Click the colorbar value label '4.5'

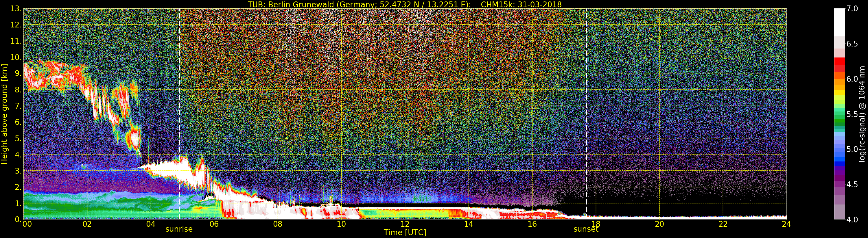click(852, 185)
